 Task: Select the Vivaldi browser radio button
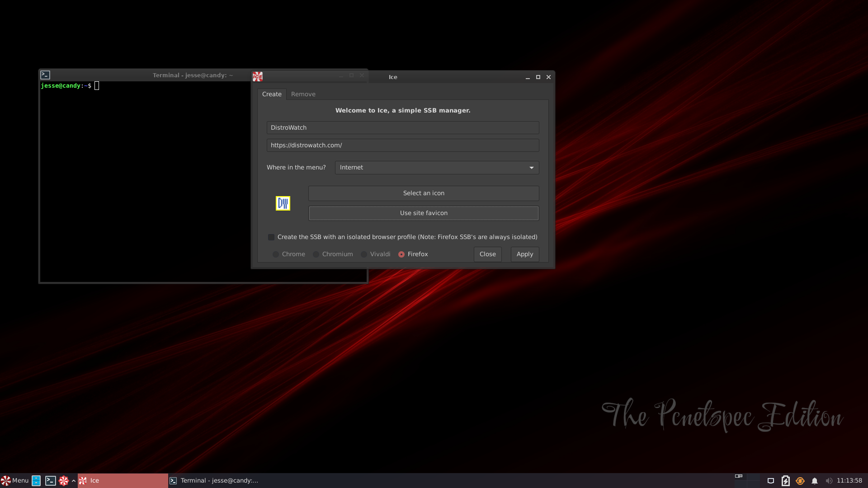click(x=364, y=254)
